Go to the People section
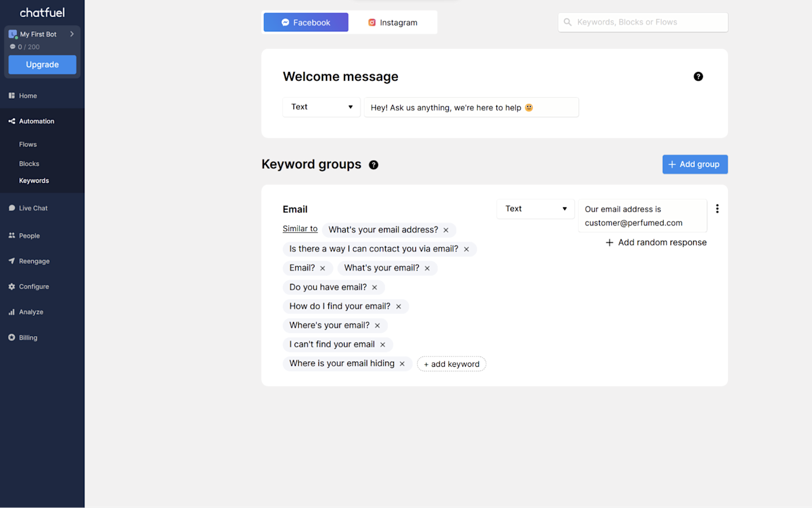Screen dimensions: 812x508 click(29, 236)
